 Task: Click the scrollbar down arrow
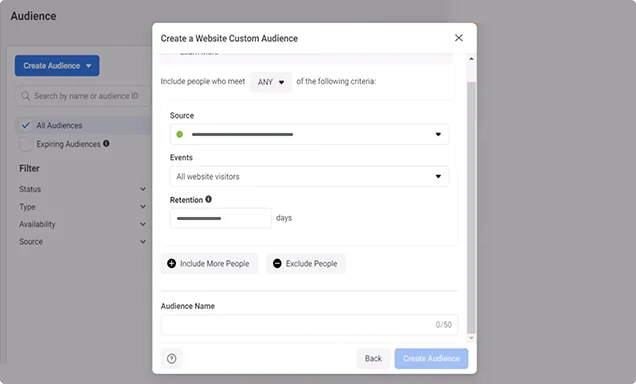[x=471, y=338]
